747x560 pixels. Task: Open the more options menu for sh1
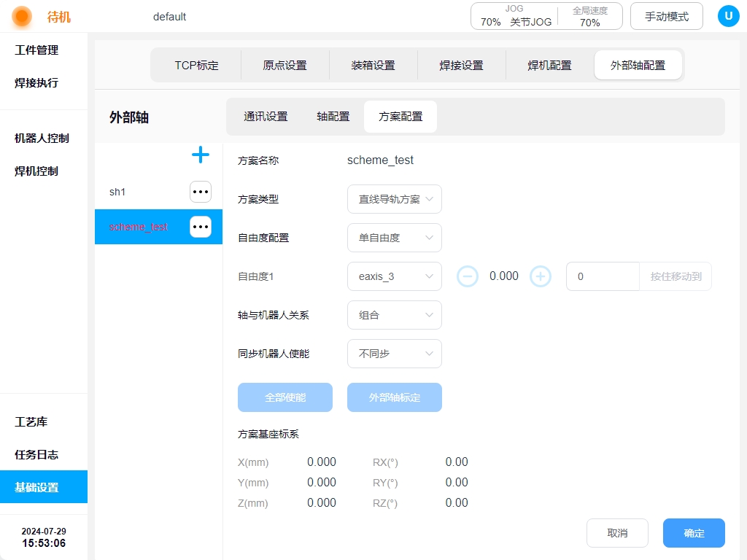click(x=201, y=192)
